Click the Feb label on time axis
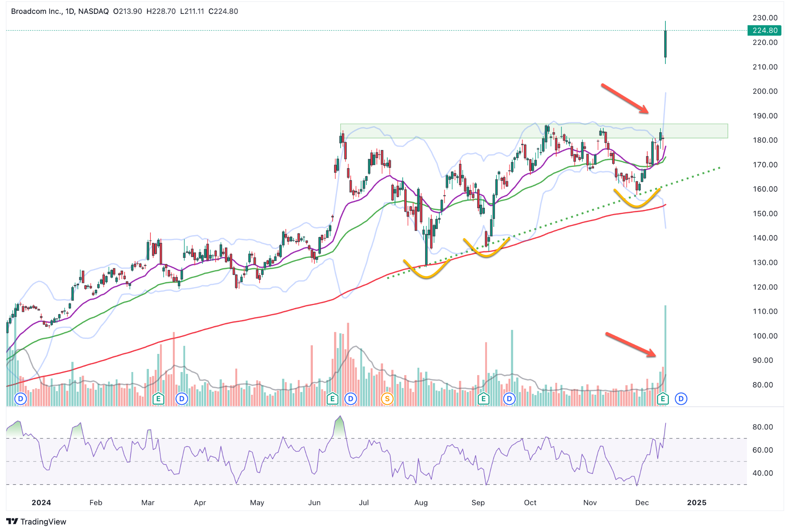Screen dimensions: 790x532 96,503
